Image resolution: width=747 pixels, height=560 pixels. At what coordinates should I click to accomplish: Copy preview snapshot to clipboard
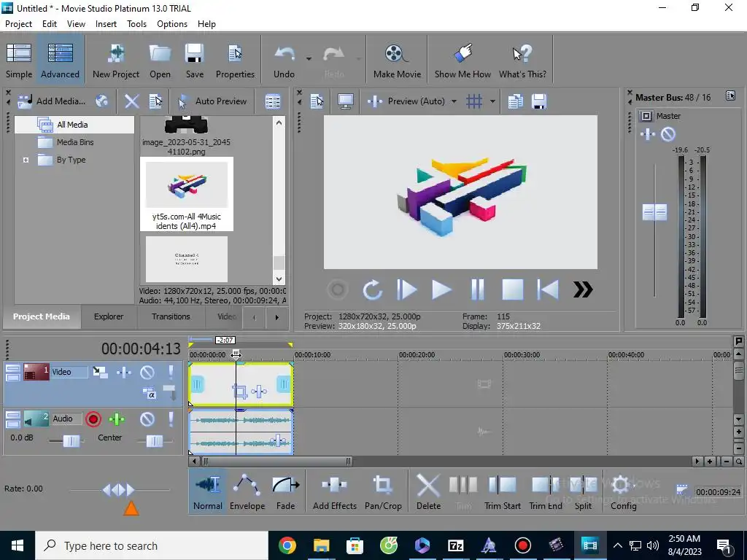click(x=516, y=101)
